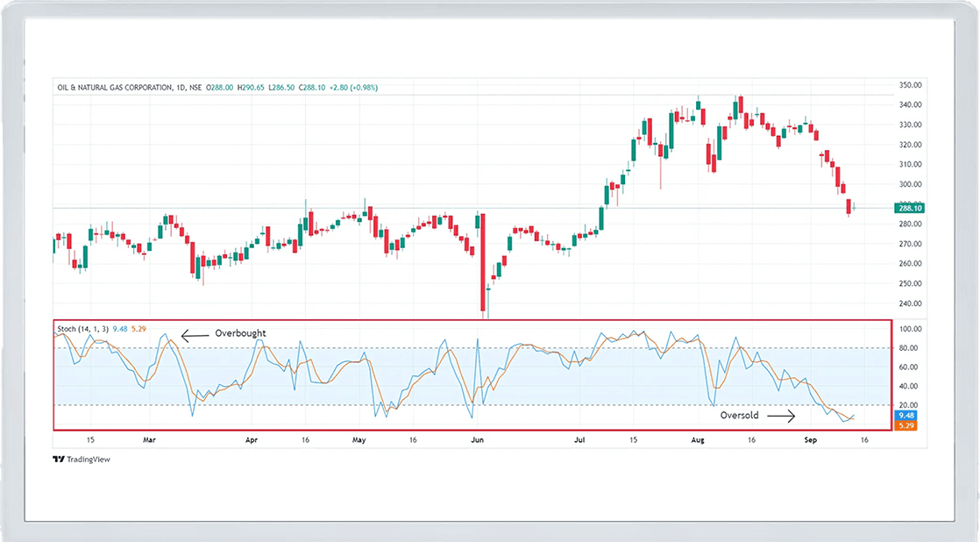Click the arrow pointing at Overbought
Viewport: 980px width, 542px height.
coord(195,334)
